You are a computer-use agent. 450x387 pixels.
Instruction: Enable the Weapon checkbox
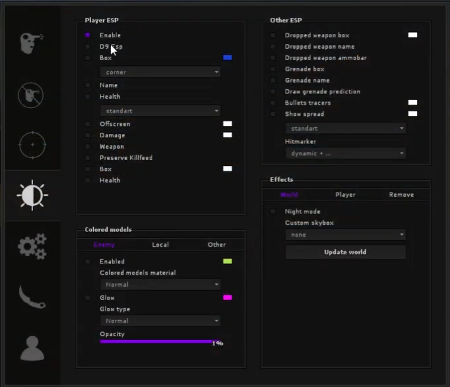[x=88, y=147]
